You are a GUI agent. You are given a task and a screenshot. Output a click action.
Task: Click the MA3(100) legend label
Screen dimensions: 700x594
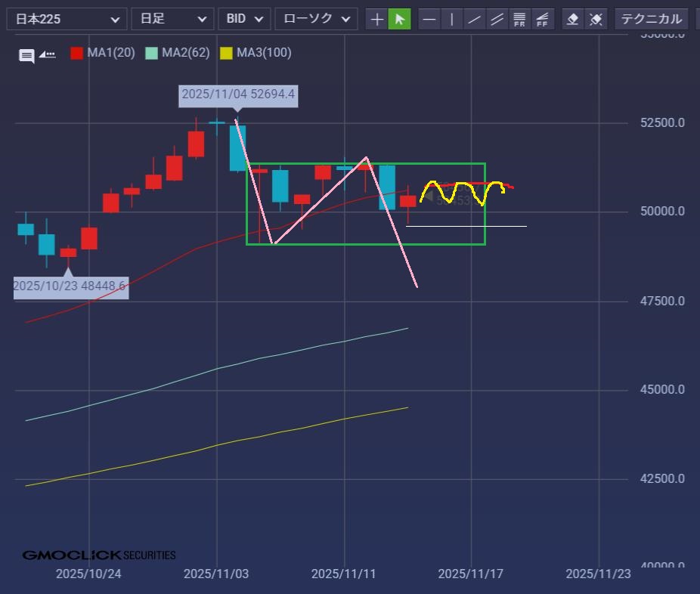point(264,53)
